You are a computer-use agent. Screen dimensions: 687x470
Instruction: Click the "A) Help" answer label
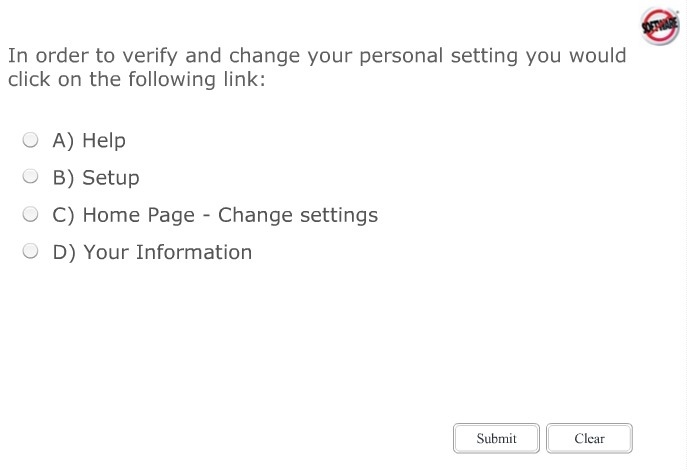(x=89, y=141)
